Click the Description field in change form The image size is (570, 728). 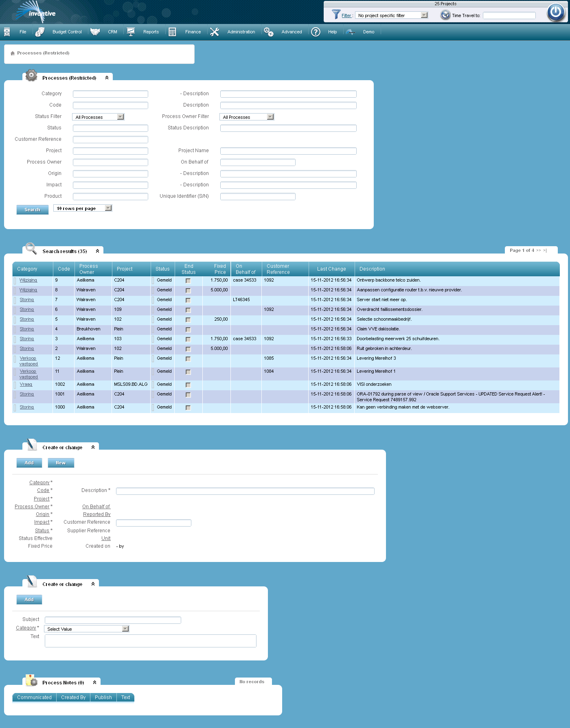(x=245, y=491)
